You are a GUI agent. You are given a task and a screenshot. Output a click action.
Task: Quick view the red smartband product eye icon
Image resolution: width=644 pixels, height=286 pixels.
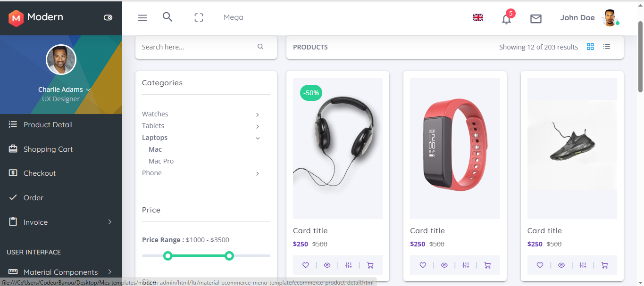[444, 265]
